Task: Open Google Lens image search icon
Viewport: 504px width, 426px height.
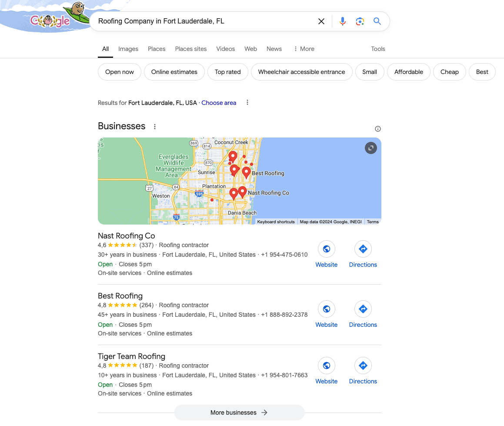Action: (360, 21)
